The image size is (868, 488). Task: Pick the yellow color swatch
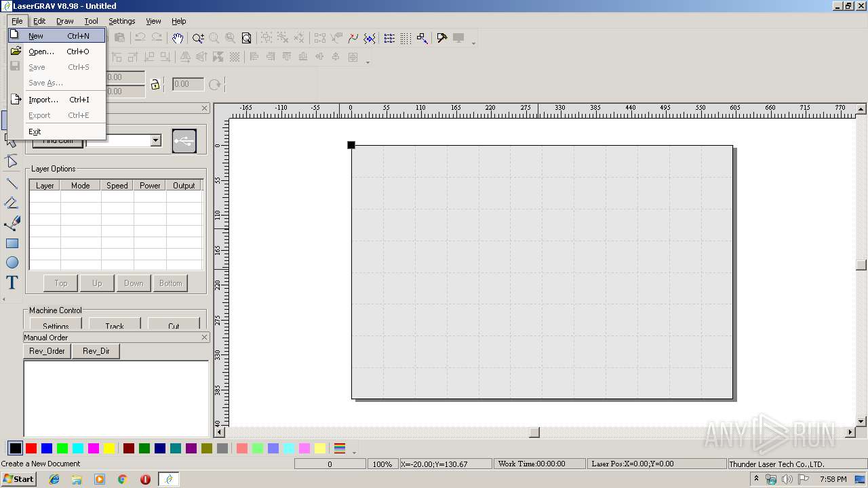109,448
